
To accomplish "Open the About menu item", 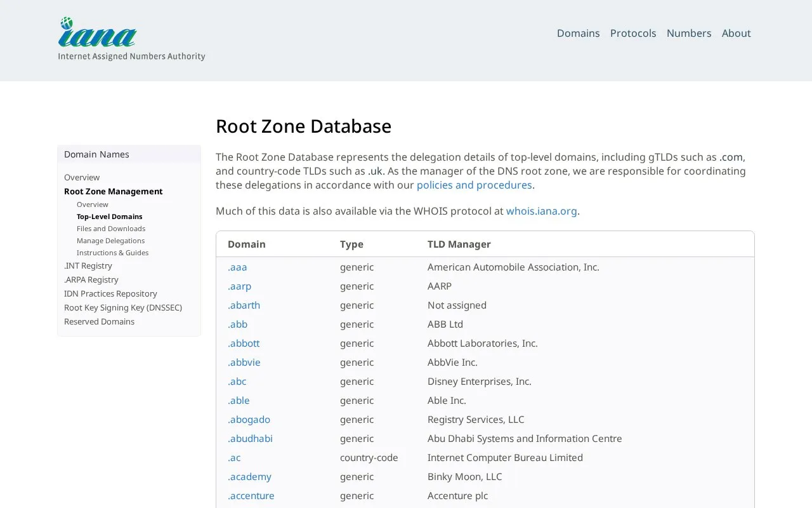I will pyautogui.click(x=736, y=33).
